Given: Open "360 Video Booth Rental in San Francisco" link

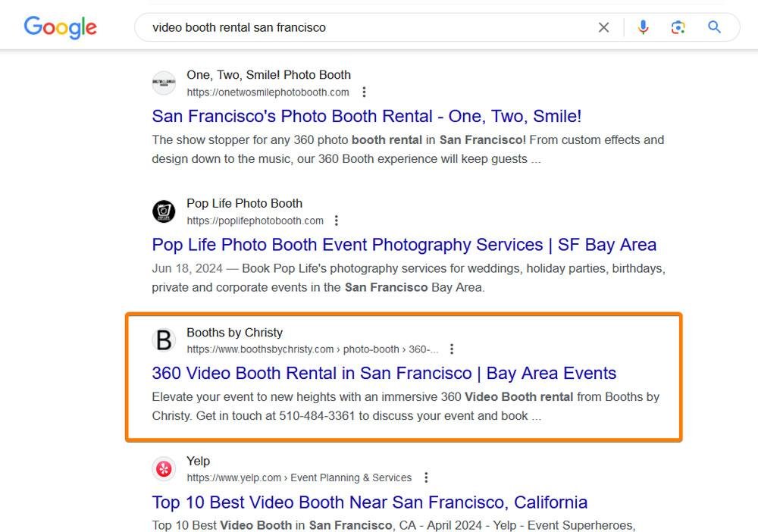Looking at the screenshot, I should pos(384,373).
